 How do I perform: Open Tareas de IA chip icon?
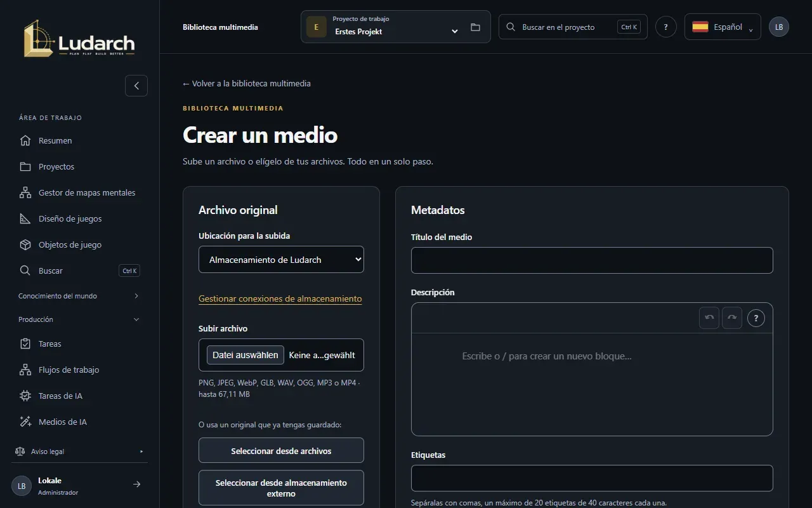(x=25, y=396)
